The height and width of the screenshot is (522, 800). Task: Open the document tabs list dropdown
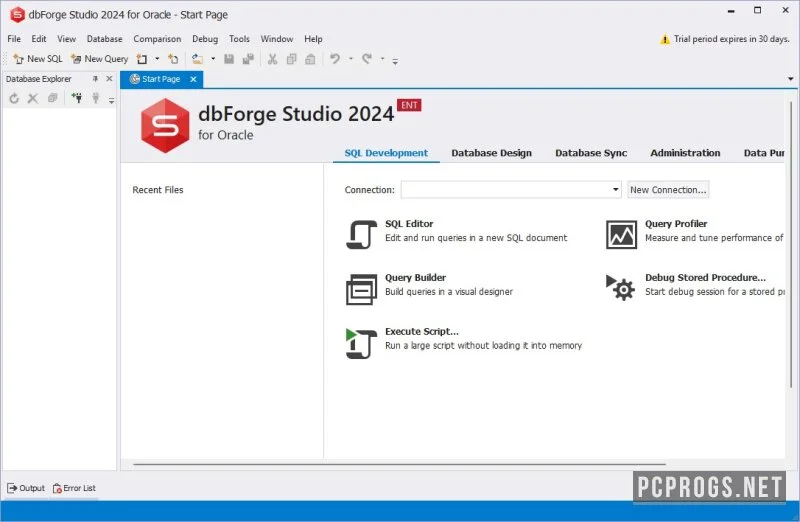coord(790,79)
